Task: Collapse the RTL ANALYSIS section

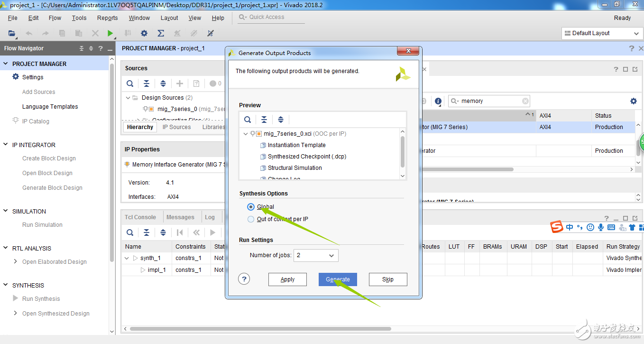Action: click(6, 248)
